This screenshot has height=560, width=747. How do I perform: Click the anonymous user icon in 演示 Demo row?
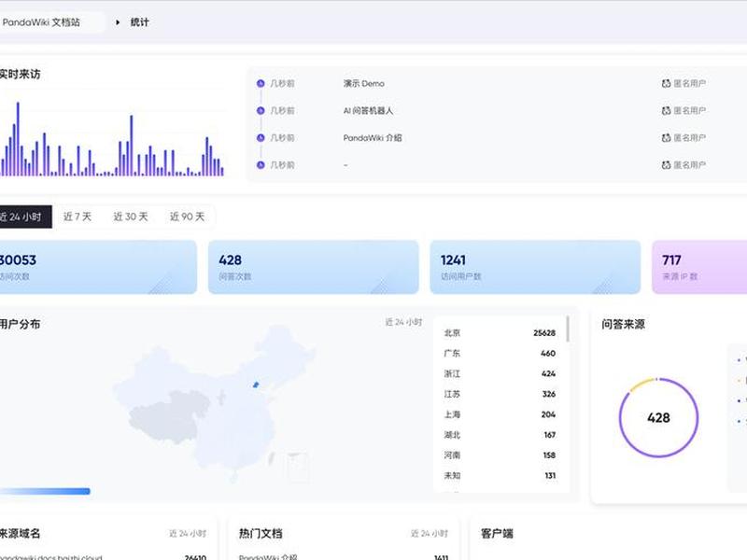tap(666, 83)
